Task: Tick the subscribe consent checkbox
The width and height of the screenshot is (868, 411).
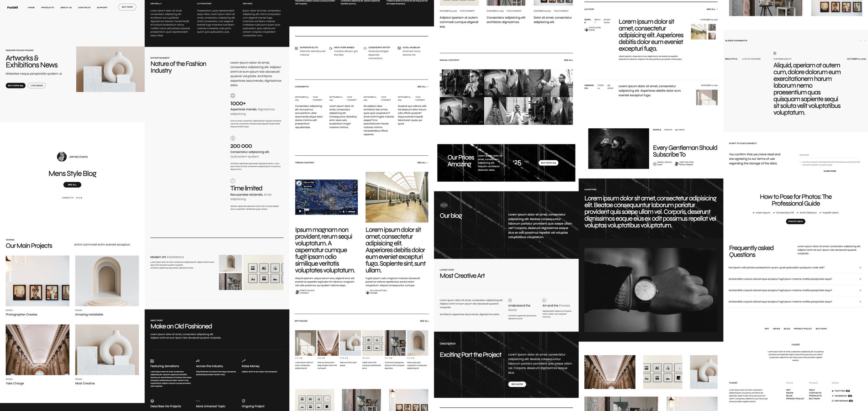Action: (x=800, y=162)
